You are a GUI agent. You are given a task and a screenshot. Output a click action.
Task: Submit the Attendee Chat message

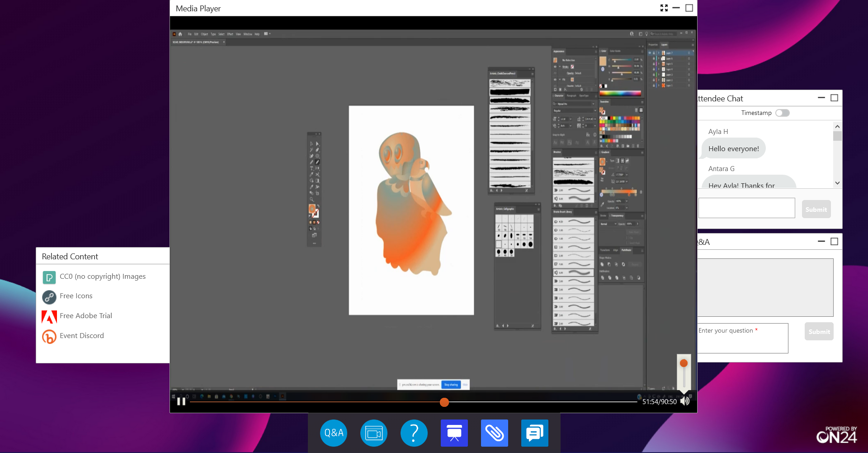816,209
